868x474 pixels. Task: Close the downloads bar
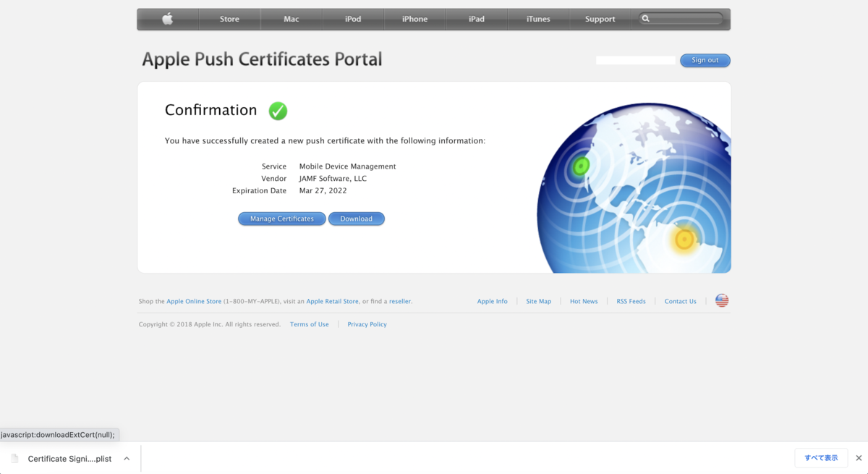click(x=859, y=458)
